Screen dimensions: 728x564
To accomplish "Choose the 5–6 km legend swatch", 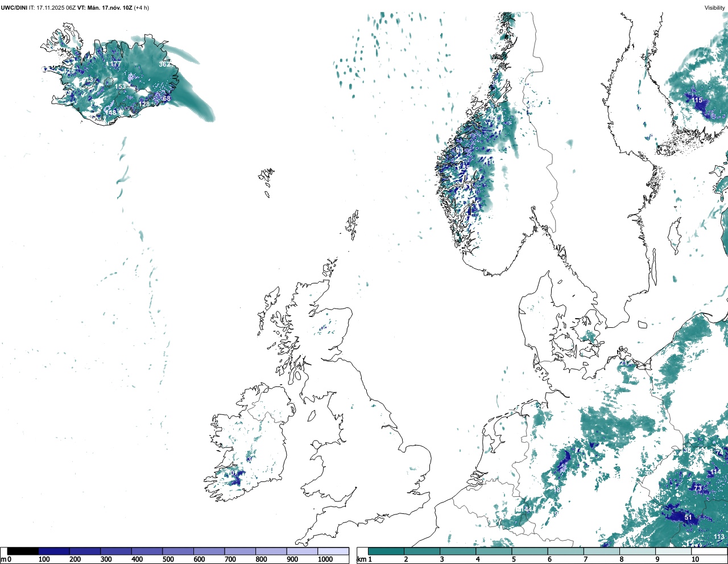I will 530,551.
